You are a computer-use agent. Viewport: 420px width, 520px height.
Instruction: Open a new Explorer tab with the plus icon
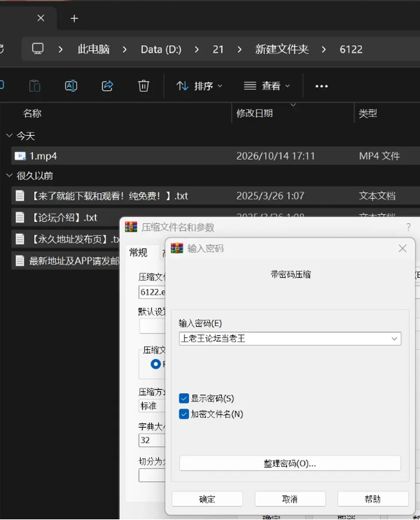(74, 18)
